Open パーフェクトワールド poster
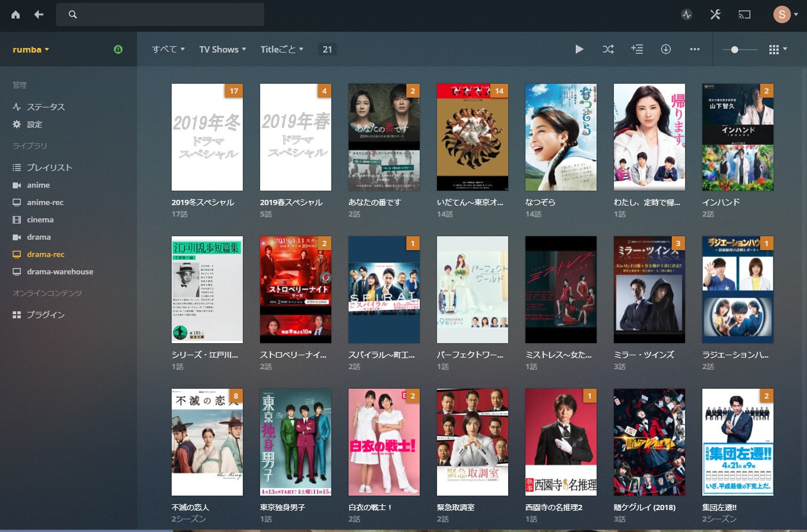The height and width of the screenshot is (532, 807). [x=472, y=289]
